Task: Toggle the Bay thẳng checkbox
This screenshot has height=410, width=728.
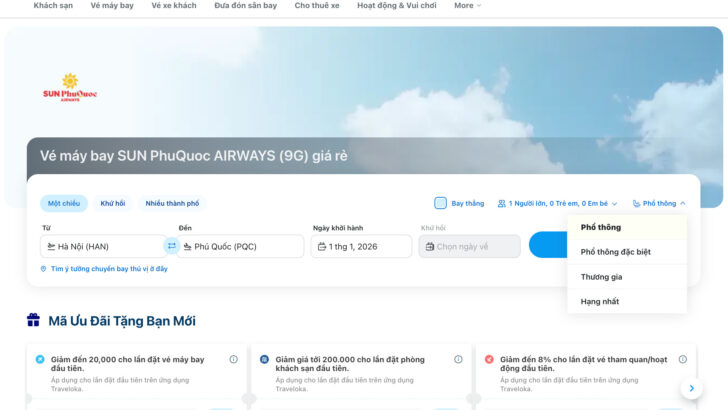Action: 440,203
